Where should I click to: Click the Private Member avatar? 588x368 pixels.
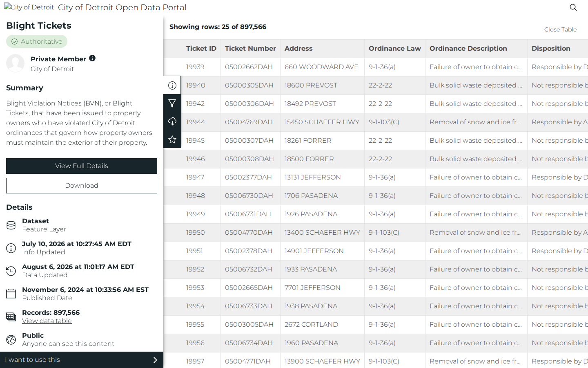click(16, 63)
